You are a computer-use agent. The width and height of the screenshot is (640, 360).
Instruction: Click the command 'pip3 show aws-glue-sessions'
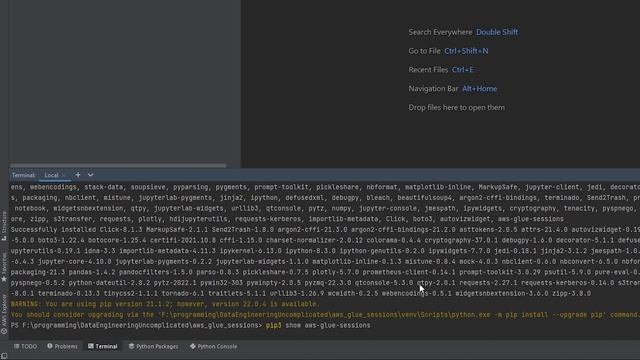click(x=318, y=325)
